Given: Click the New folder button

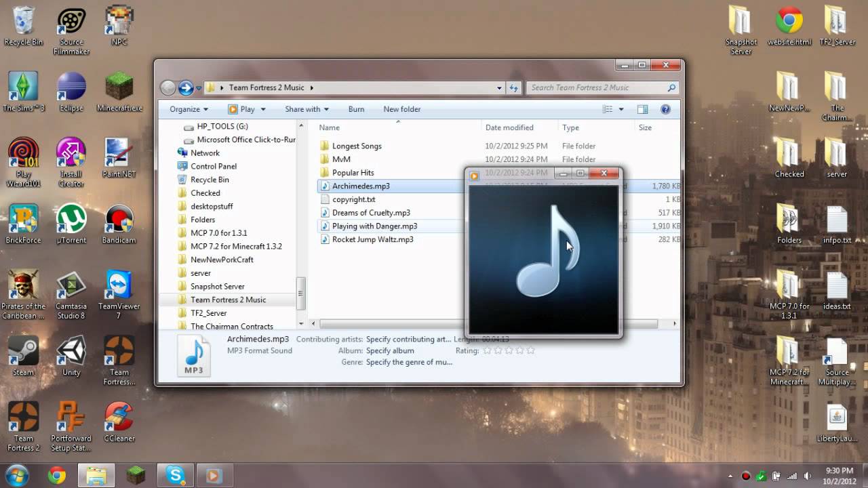Looking at the screenshot, I should 402,109.
